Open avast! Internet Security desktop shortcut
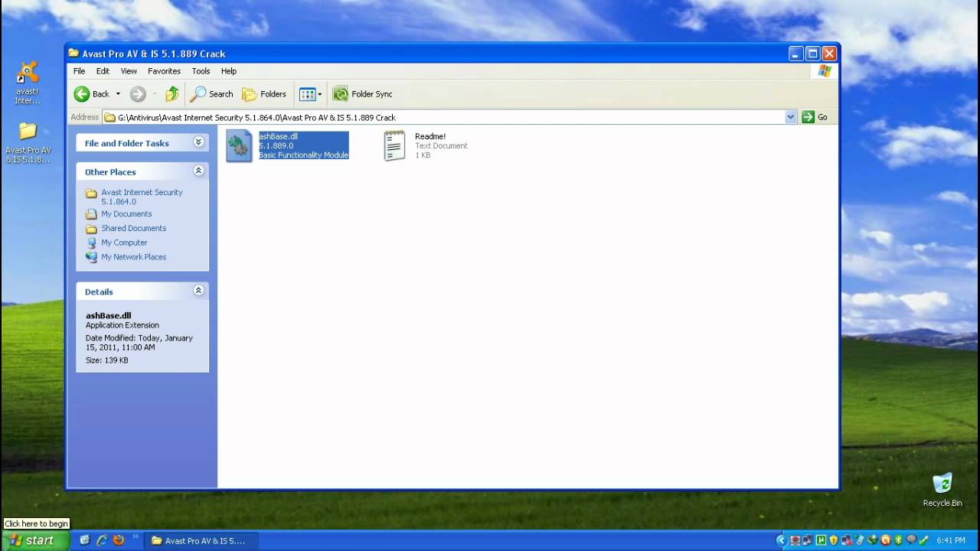The width and height of the screenshot is (980, 551). tap(28, 83)
